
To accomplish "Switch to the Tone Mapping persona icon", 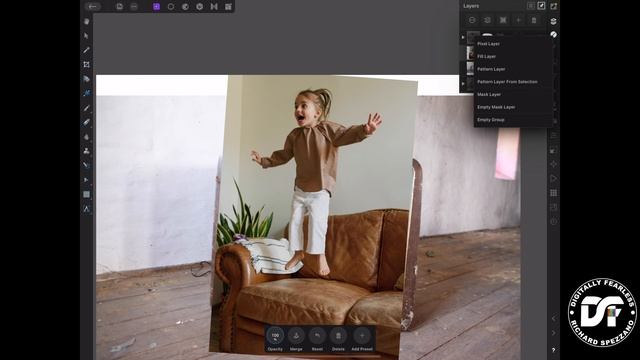I will click(214, 7).
